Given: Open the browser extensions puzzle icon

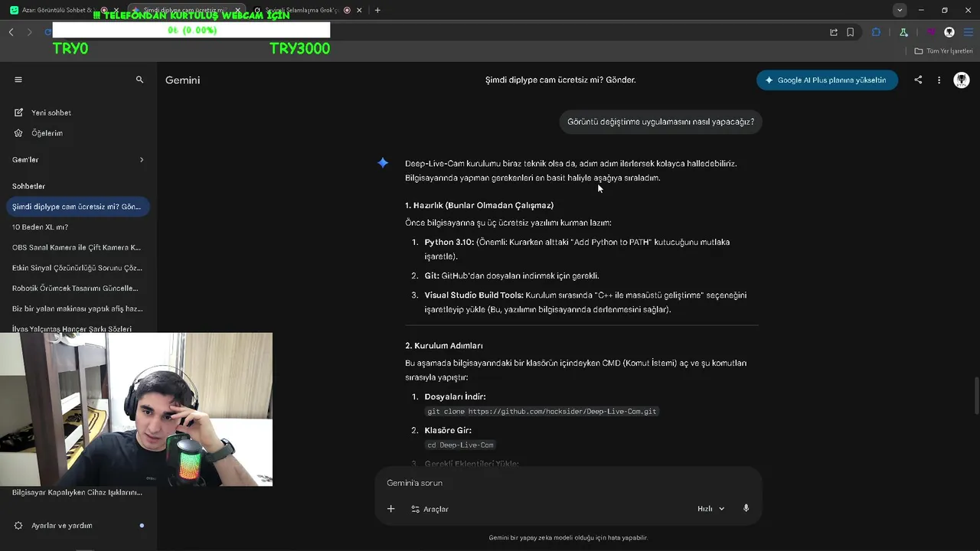Looking at the screenshot, I should click(877, 32).
